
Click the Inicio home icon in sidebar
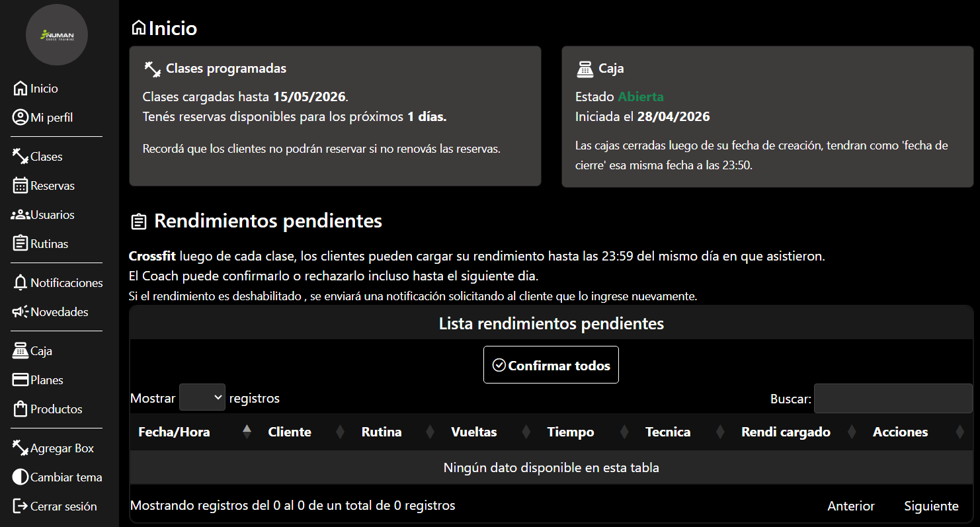point(20,89)
